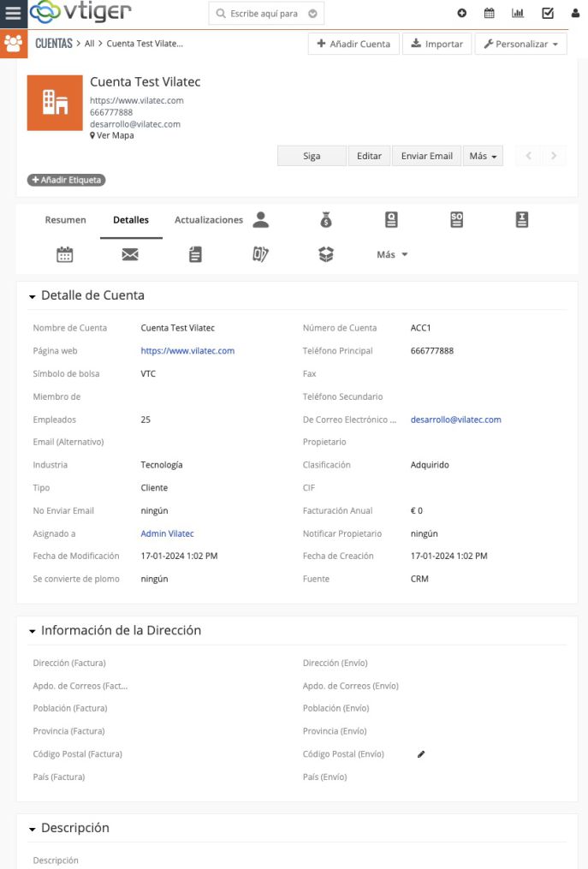This screenshot has width=588, height=869.
Task: Open the hamburger main menu
Action: point(13,14)
